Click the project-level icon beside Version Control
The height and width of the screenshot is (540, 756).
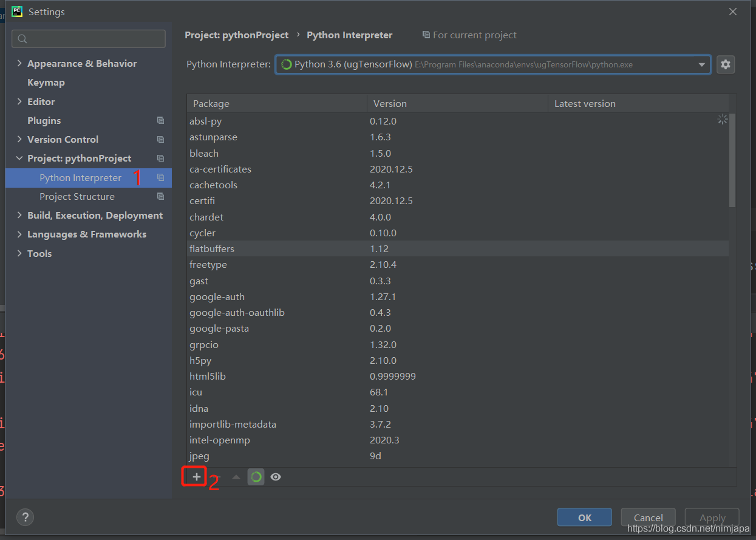click(x=160, y=139)
